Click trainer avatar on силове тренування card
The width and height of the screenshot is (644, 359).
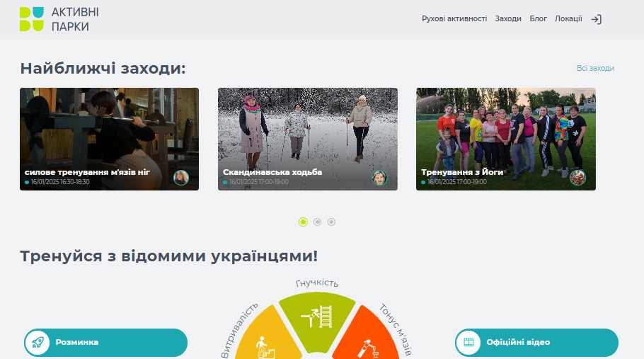click(181, 177)
